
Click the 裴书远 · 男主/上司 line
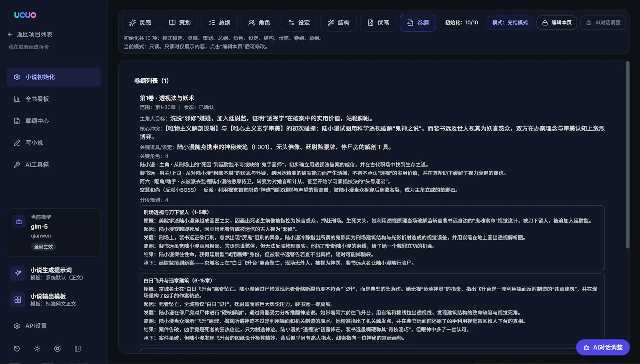[324, 173]
